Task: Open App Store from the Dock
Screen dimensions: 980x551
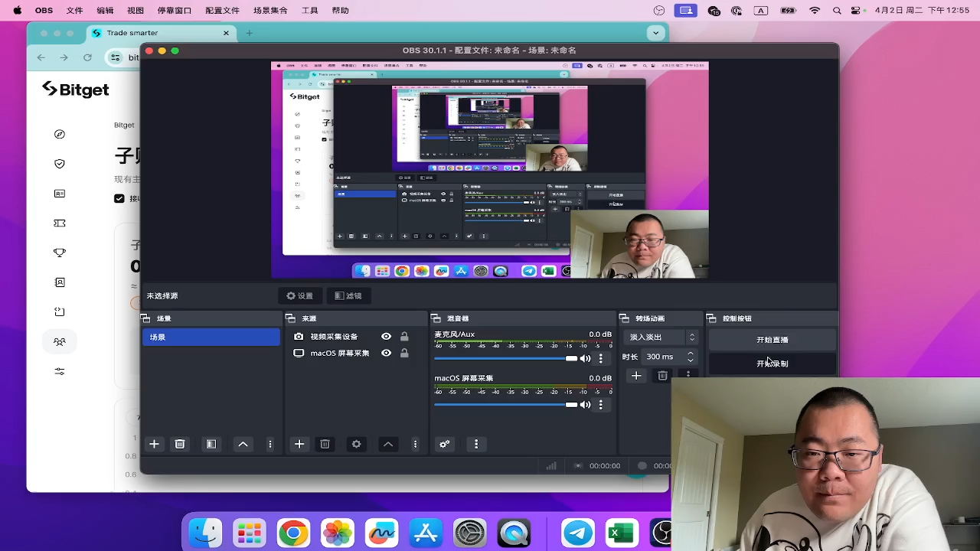Action: pyautogui.click(x=426, y=533)
